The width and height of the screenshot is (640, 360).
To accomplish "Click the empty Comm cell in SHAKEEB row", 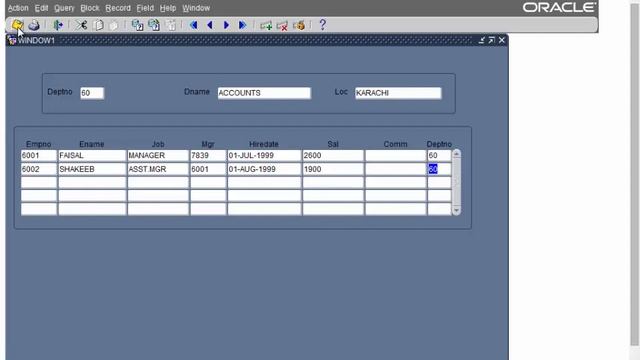I will click(x=396, y=169).
